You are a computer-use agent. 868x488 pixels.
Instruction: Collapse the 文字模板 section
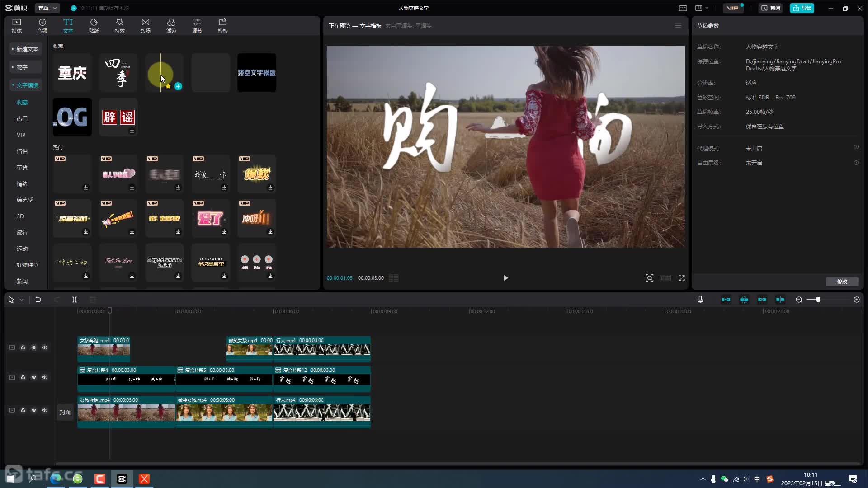pos(26,85)
